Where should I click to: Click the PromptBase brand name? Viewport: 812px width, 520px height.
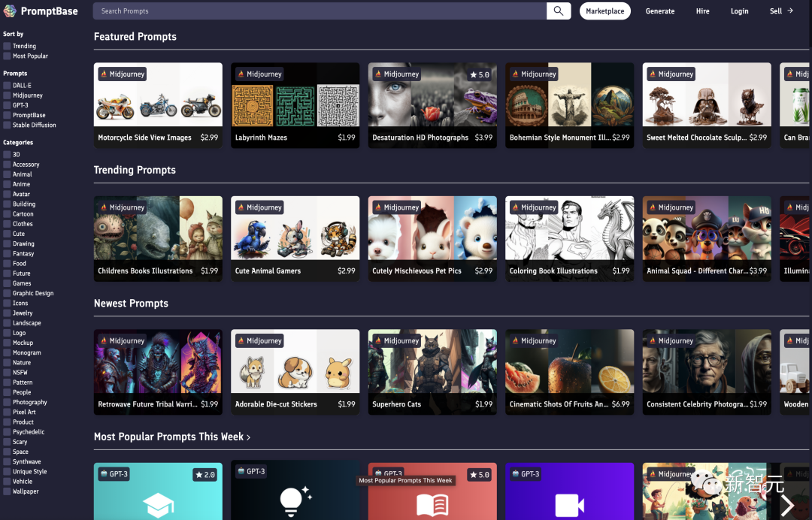[x=49, y=11]
